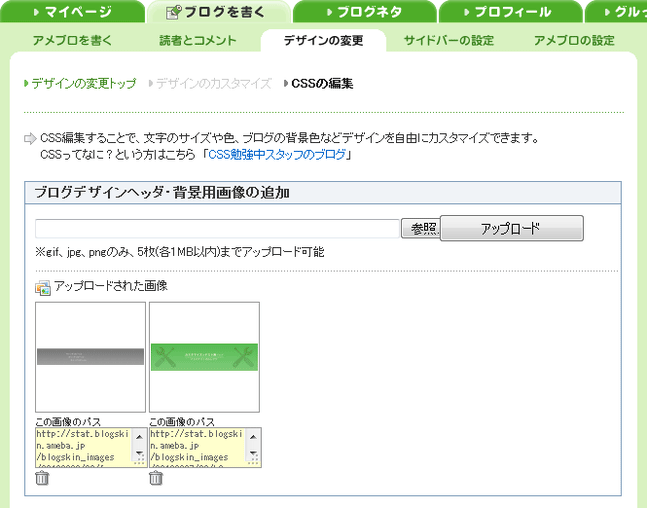Open アメブロの設定 sub-tab
The image size is (647, 508).
coord(574,41)
